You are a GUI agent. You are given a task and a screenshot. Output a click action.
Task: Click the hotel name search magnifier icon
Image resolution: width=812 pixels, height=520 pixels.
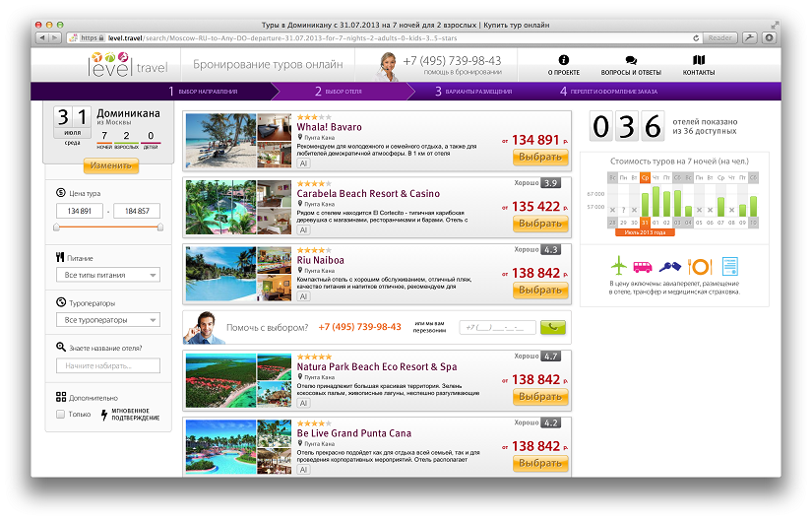pyautogui.click(x=61, y=347)
